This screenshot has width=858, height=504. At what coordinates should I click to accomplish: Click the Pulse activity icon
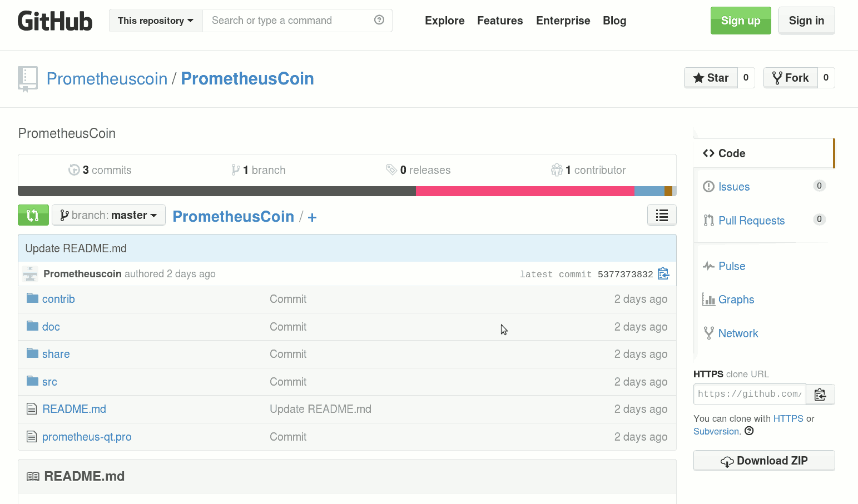click(708, 266)
